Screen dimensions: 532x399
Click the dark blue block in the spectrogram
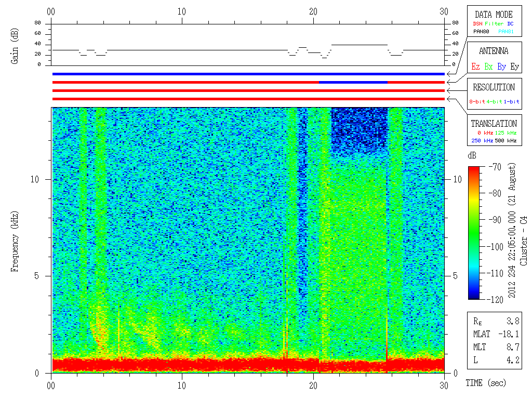[359, 130]
